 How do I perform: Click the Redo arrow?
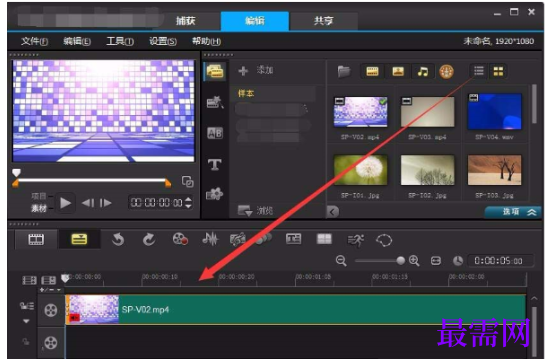point(149,240)
